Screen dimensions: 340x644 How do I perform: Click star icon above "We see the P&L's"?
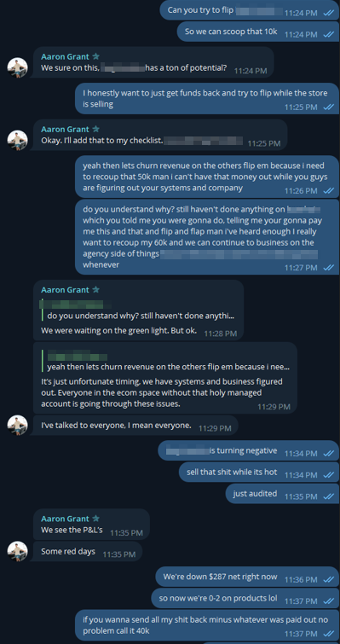(x=96, y=519)
